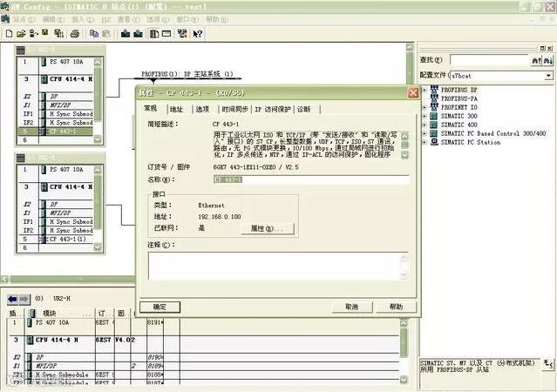
Task: Click the SIMATIC PC Station computer icon
Action: (x=434, y=142)
